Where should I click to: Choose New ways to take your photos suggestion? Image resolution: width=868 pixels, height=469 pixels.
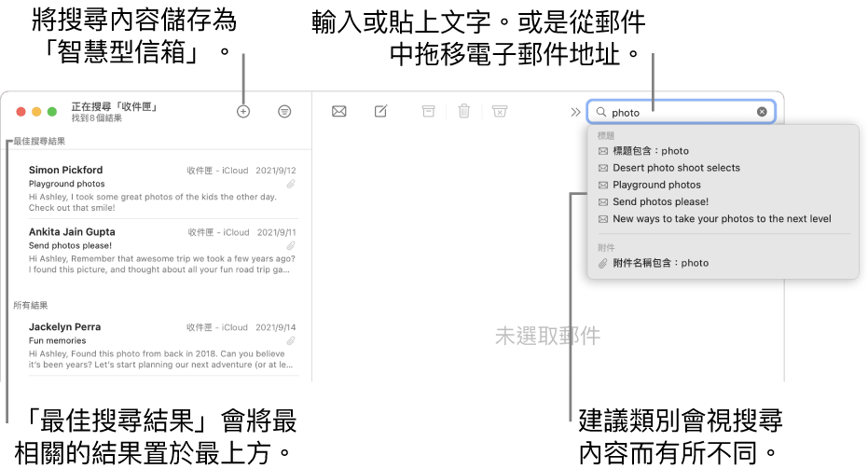pos(723,219)
